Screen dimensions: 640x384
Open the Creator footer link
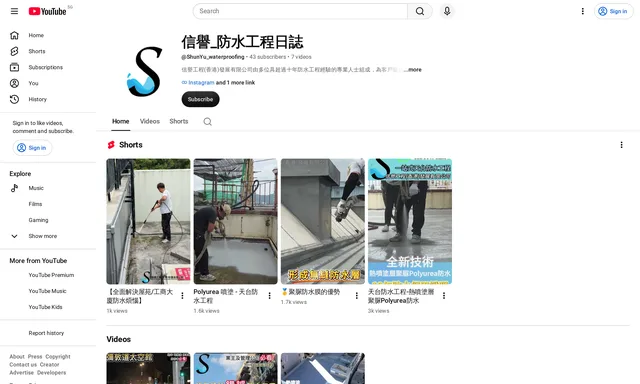click(49, 364)
